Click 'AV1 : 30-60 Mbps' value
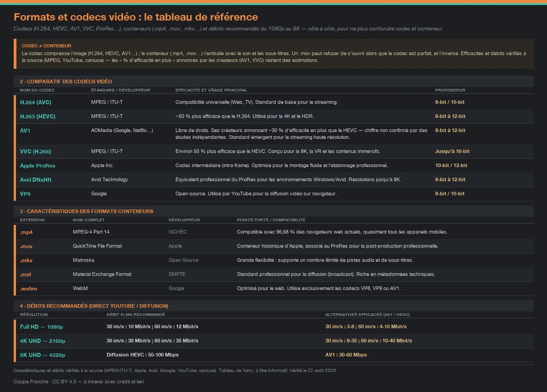Screen dimensions: 547x392 pyautogui.click(x=346, y=355)
